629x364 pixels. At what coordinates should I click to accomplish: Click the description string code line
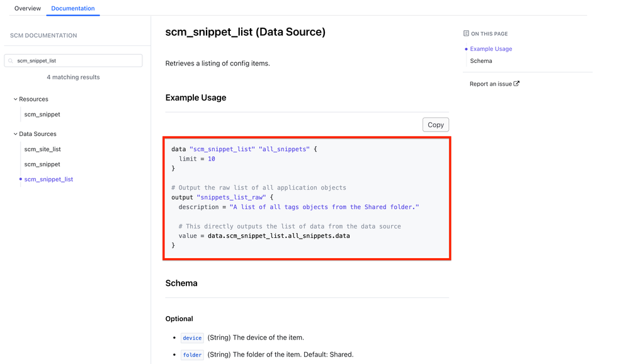(x=299, y=207)
